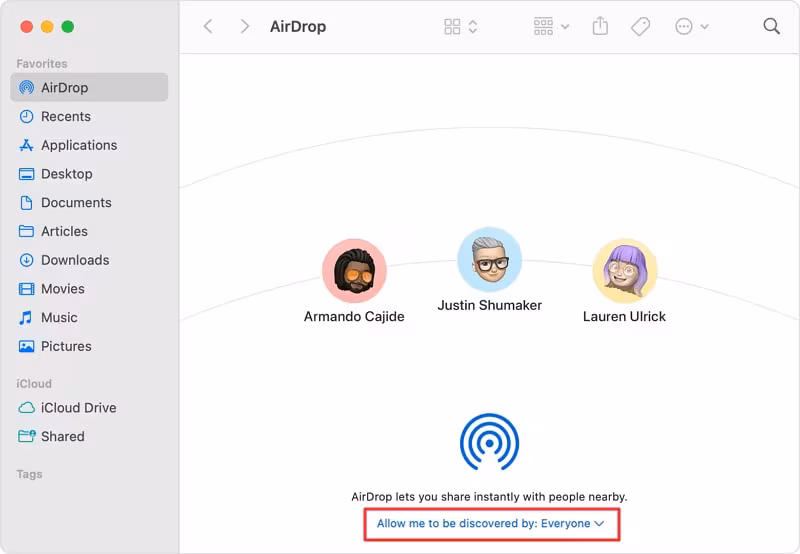Click the Shared folder icon
The image size is (800, 554).
pyautogui.click(x=27, y=436)
